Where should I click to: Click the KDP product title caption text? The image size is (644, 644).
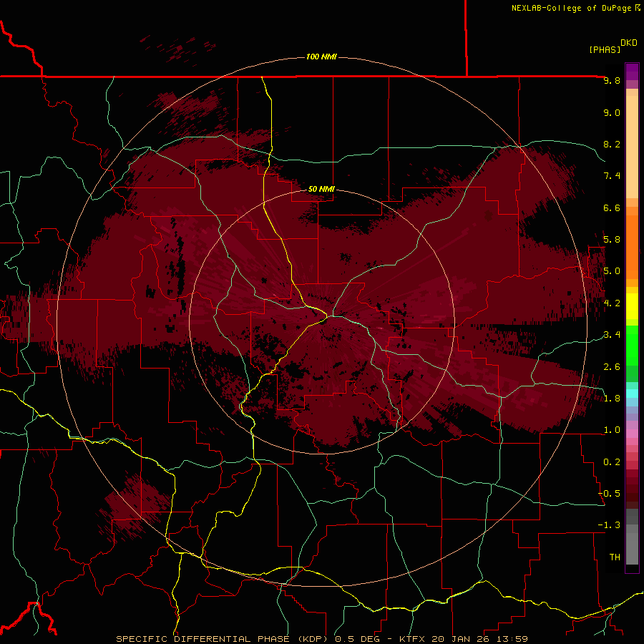(321, 639)
